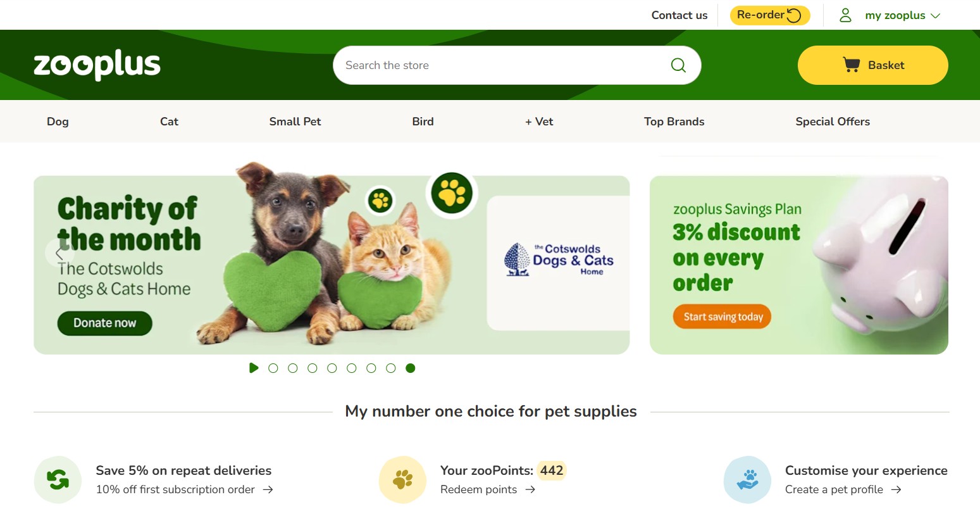Open the Dog category menu
The height and width of the screenshot is (528, 980).
58,122
